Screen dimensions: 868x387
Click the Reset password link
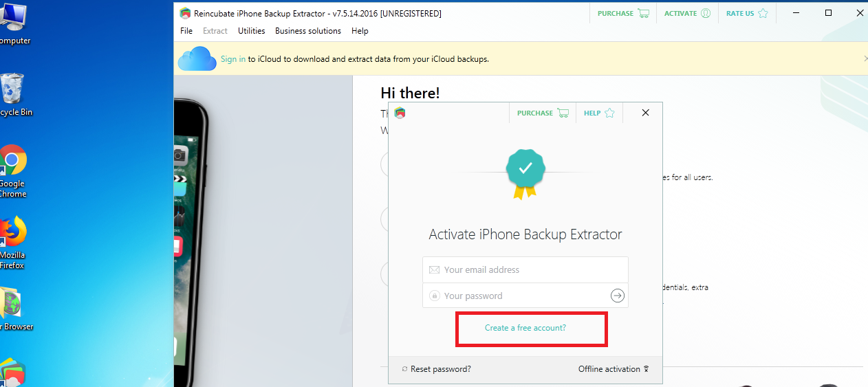pos(437,369)
